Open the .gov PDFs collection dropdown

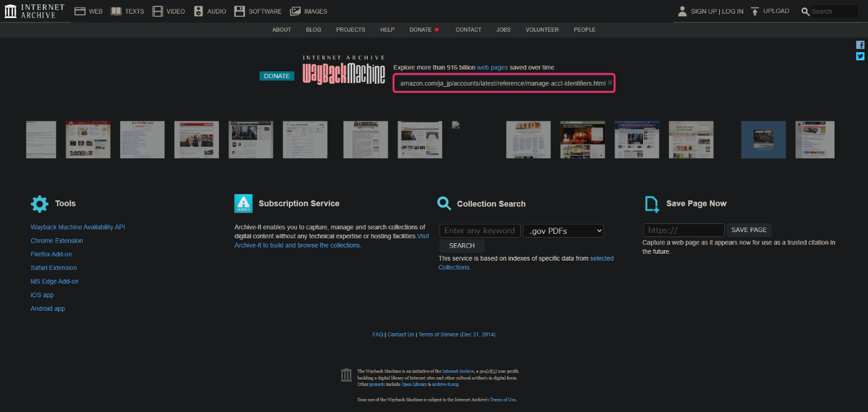[x=564, y=231]
